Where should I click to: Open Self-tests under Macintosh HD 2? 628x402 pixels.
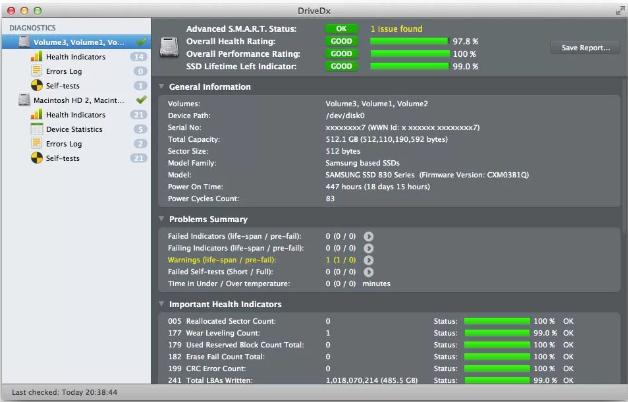pyautogui.click(x=76, y=158)
